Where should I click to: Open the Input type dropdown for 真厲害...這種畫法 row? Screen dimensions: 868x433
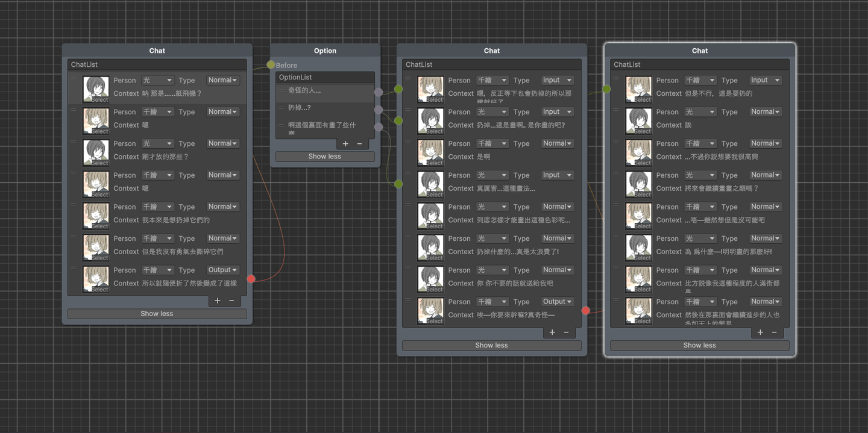[556, 175]
